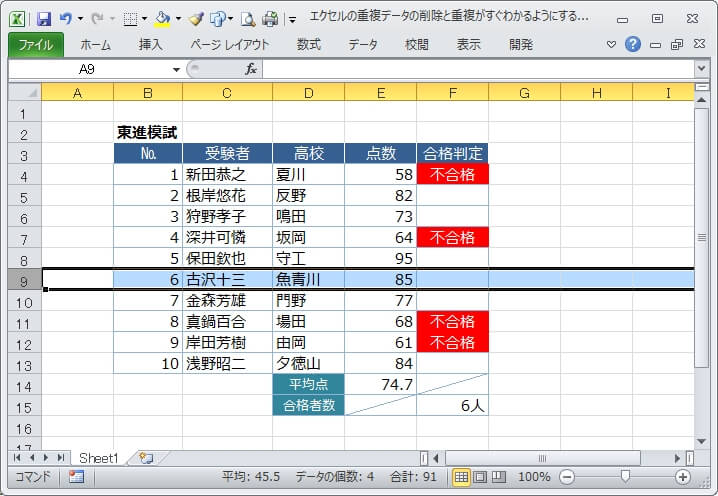This screenshot has width=718, height=496.
Task: Go to first sheet navigation arrow
Action: point(17,458)
